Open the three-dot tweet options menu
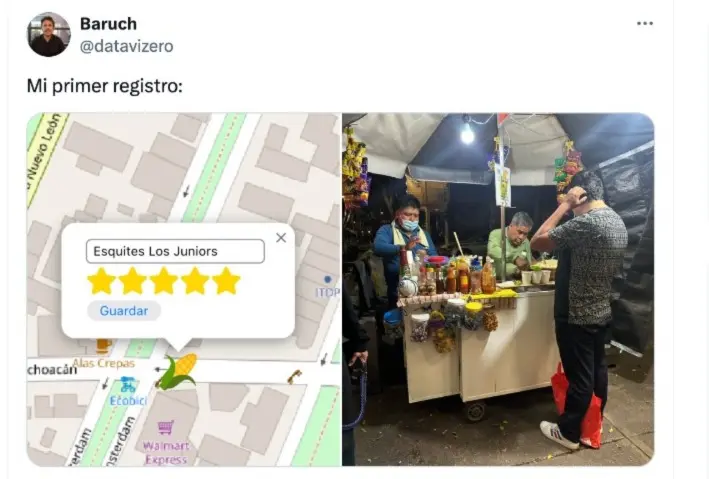This screenshot has width=709, height=479. (644, 24)
